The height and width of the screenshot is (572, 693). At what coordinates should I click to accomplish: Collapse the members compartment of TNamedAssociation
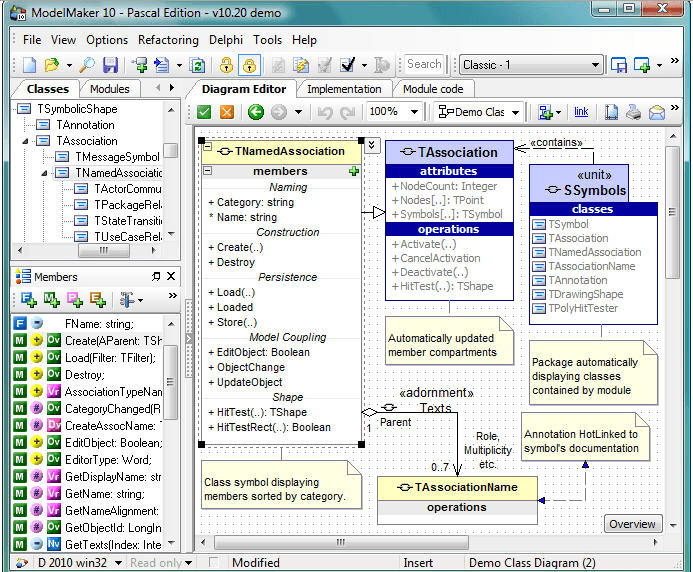tap(208, 171)
